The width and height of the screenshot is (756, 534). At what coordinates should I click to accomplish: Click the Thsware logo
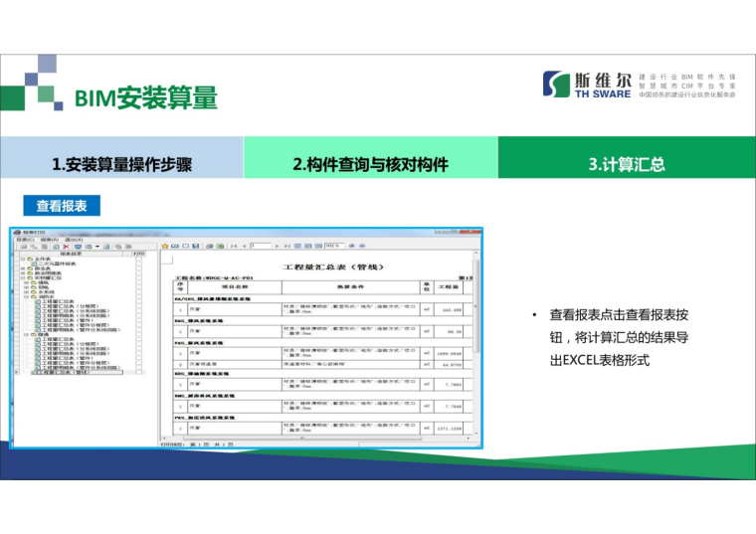coord(587,85)
